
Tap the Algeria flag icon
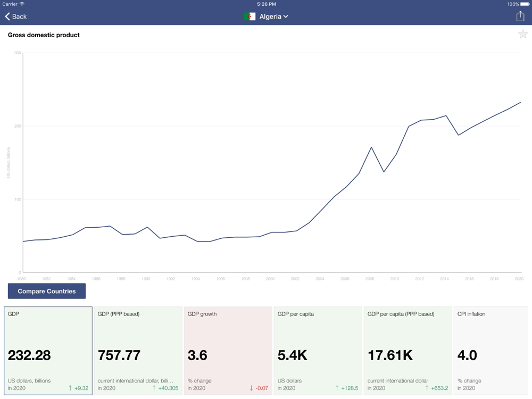pyautogui.click(x=250, y=16)
